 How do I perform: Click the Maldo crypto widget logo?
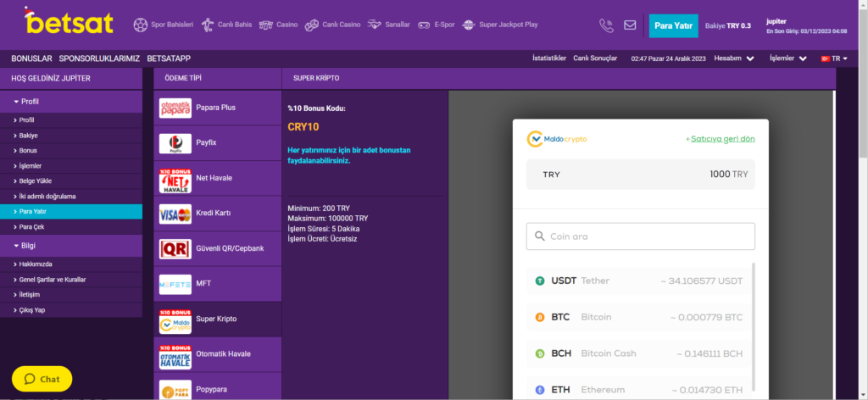557,139
